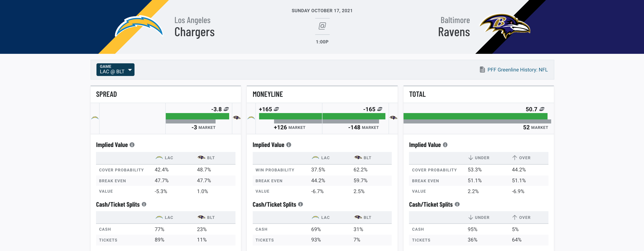This screenshot has width=644, height=251.
Task: Click the green Spread -3.8 bar
Action: pyautogui.click(x=197, y=116)
